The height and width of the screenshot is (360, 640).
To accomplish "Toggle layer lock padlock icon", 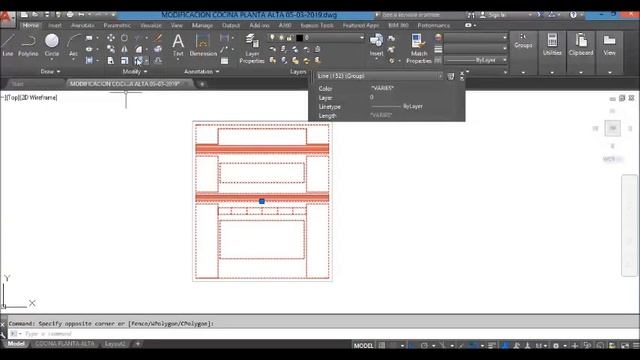I will click(289, 38).
